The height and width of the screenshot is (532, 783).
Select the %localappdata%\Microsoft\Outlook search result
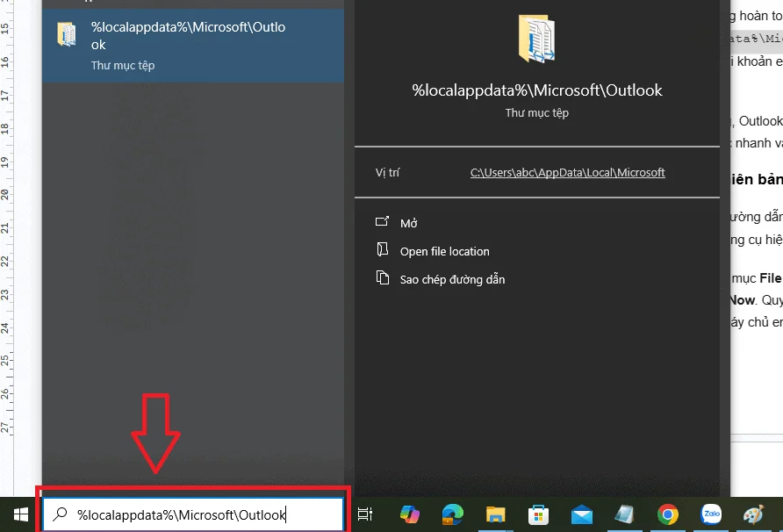tap(193, 46)
